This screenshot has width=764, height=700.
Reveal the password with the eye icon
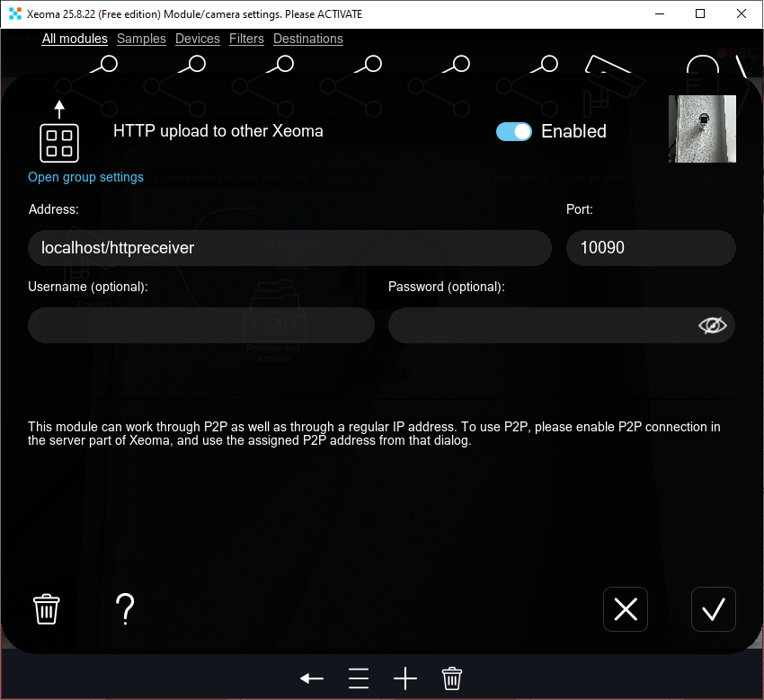712,324
